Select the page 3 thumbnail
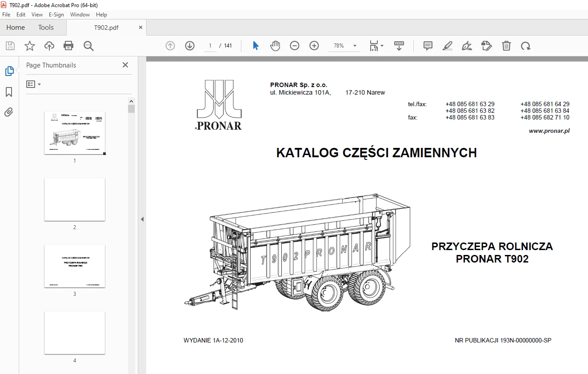This screenshot has height=374, width=588. 75,266
